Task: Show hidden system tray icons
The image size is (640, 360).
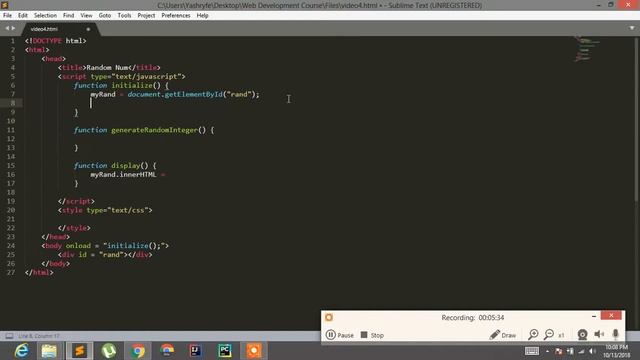Action: click(x=548, y=351)
